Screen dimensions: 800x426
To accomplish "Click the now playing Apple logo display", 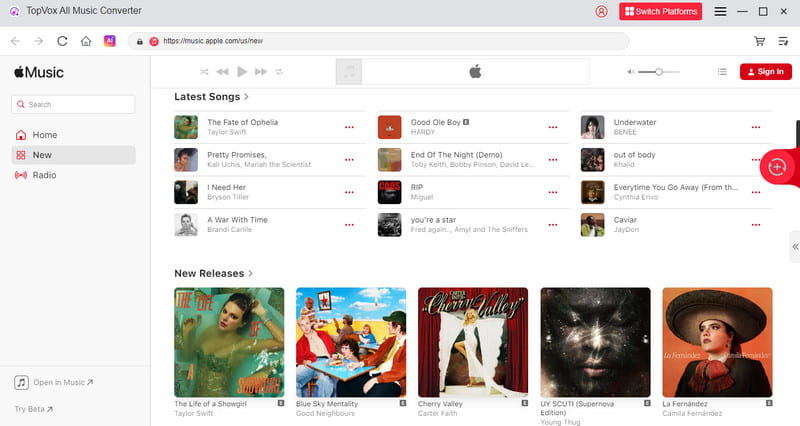I will tap(475, 71).
